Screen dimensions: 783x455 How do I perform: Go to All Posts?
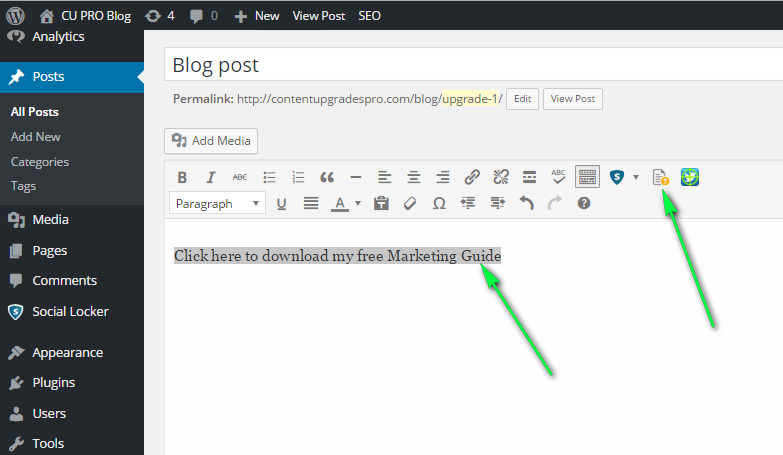[x=34, y=112]
